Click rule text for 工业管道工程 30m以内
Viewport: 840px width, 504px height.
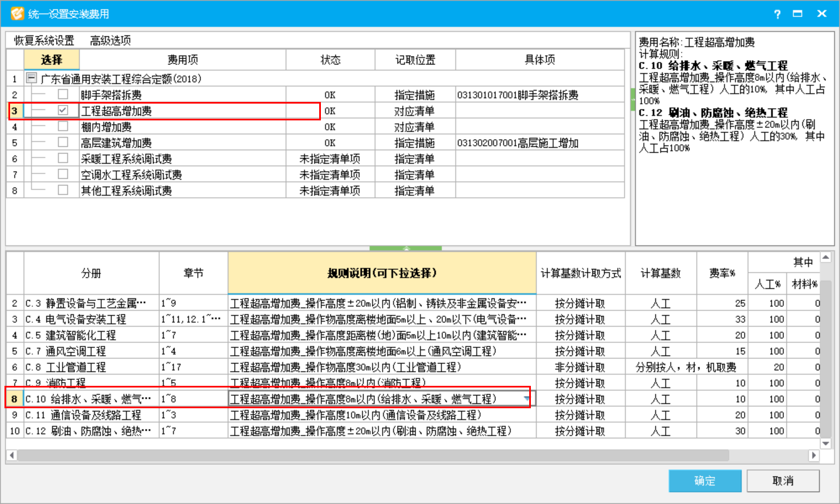point(346,367)
